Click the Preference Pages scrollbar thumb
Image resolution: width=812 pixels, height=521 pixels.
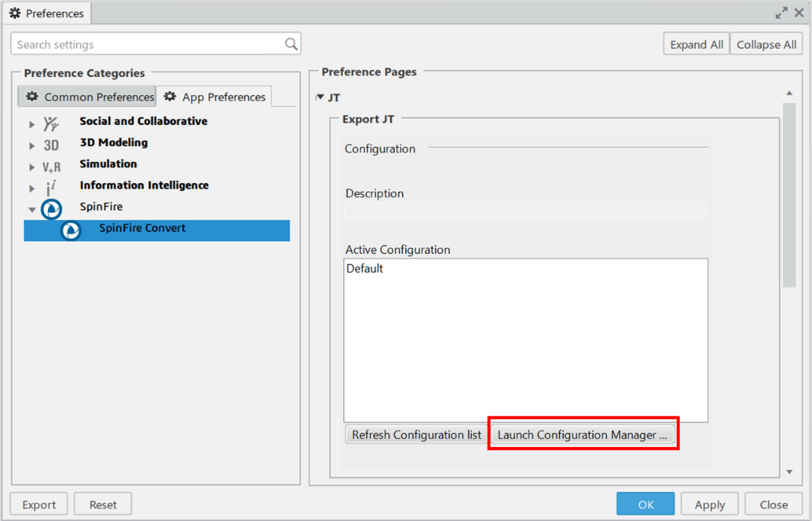tap(790, 195)
